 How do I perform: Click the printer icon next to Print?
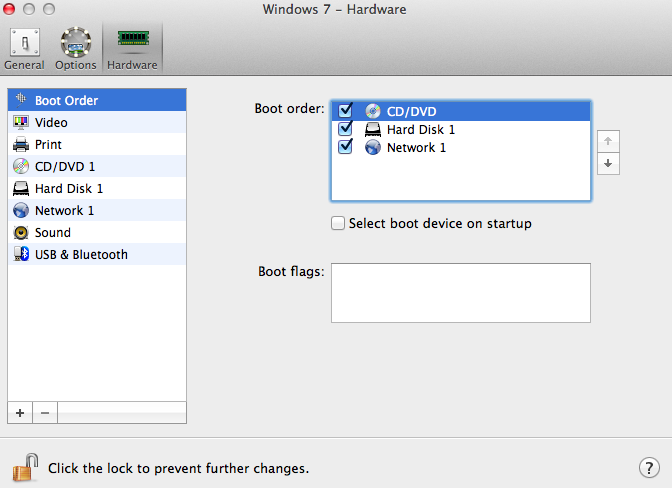[x=21, y=144]
